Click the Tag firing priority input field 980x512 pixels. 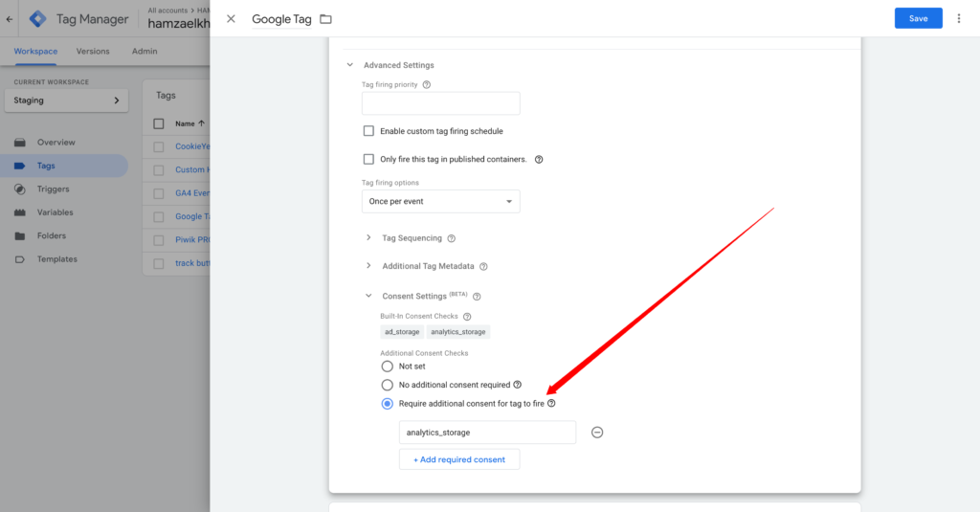[x=440, y=103]
